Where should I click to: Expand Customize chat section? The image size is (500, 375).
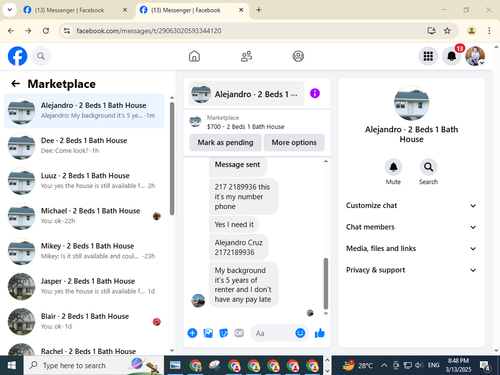411,206
